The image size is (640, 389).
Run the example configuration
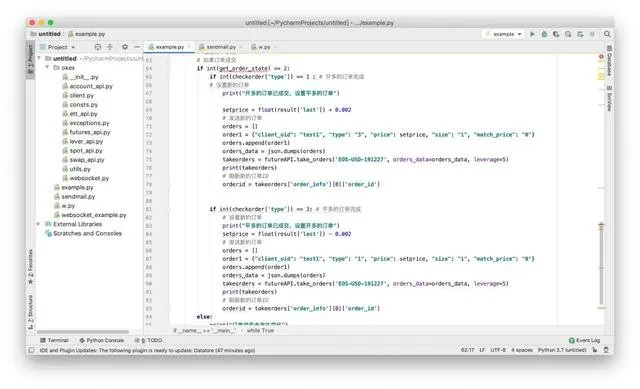tap(532, 34)
